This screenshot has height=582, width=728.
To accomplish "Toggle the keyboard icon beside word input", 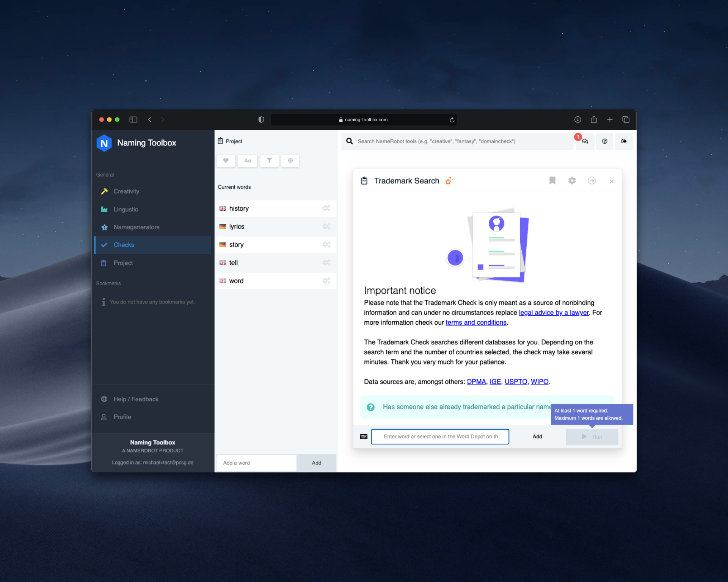I will pos(363,436).
